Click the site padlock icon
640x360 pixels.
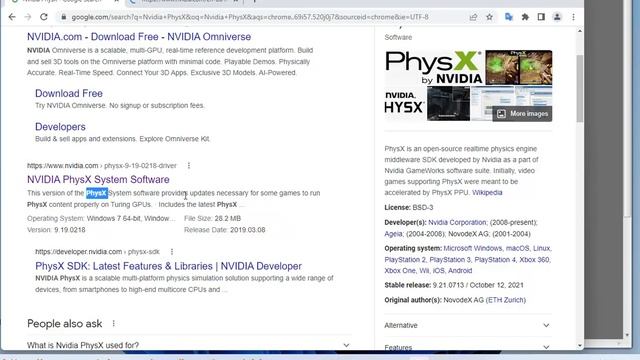63,17
